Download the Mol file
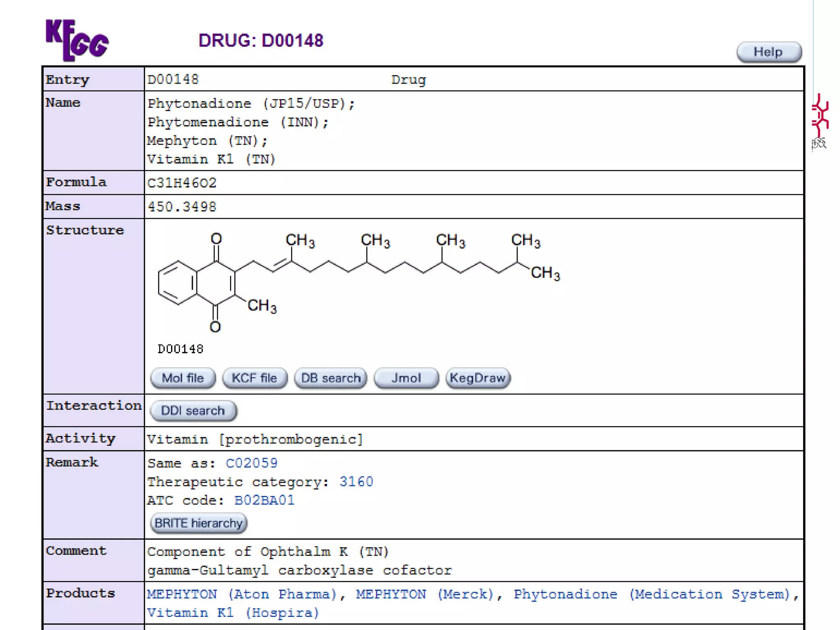This screenshot has height=630, width=840. [183, 378]
